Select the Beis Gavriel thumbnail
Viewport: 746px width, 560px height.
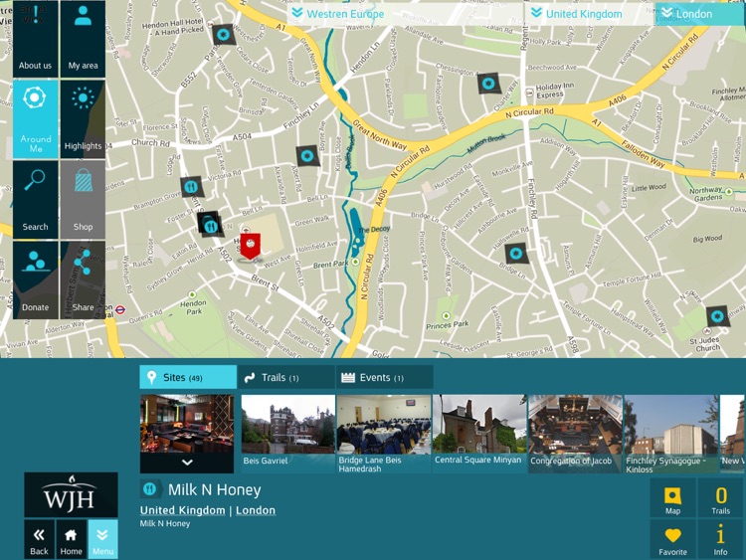click(287, 433)
